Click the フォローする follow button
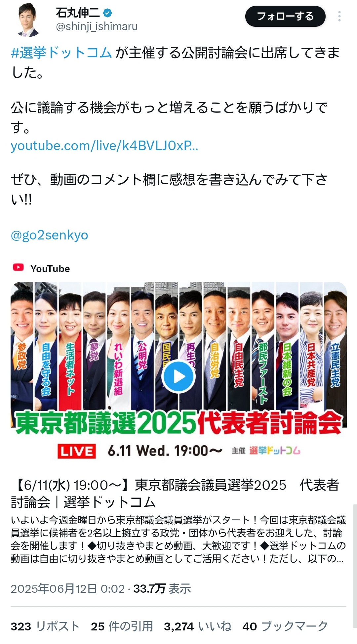 click(x=285, y=16)
